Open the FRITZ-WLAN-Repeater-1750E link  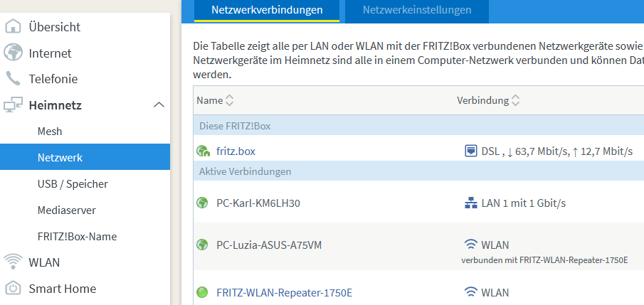point(284,293)
